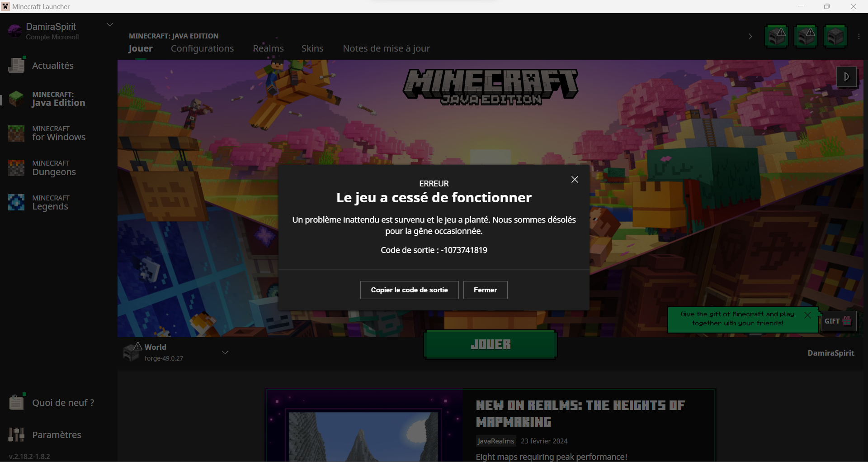
Task: Select Minecraft Java Edition grass block icon
Action: [x=16, y=99]
